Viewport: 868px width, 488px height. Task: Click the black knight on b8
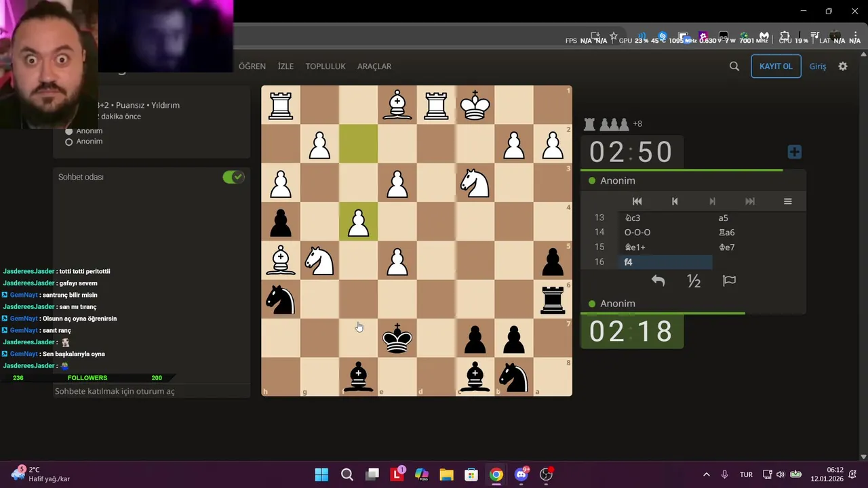point(514,377)
